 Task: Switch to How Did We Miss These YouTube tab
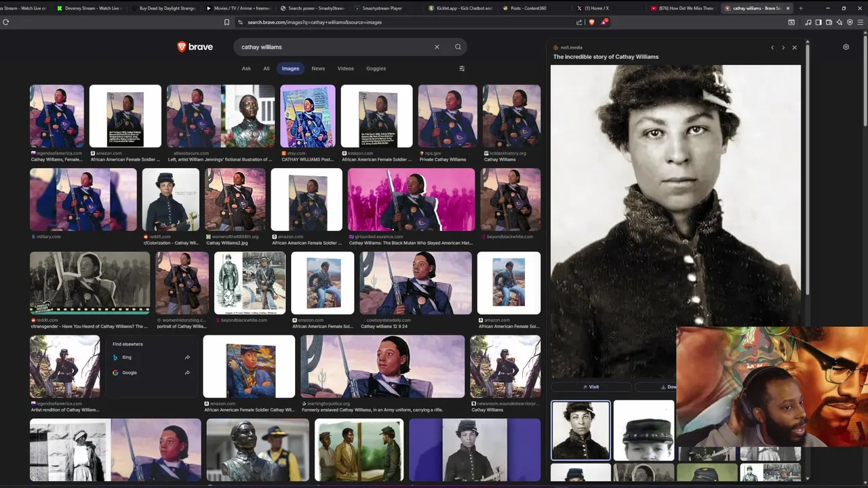tap(681, 8)
